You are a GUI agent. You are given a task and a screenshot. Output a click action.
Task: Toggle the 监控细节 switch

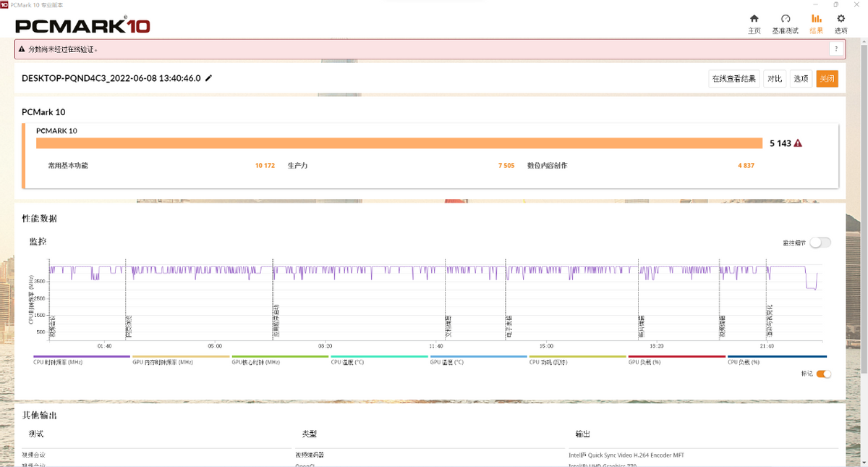(x=820, y=243)
